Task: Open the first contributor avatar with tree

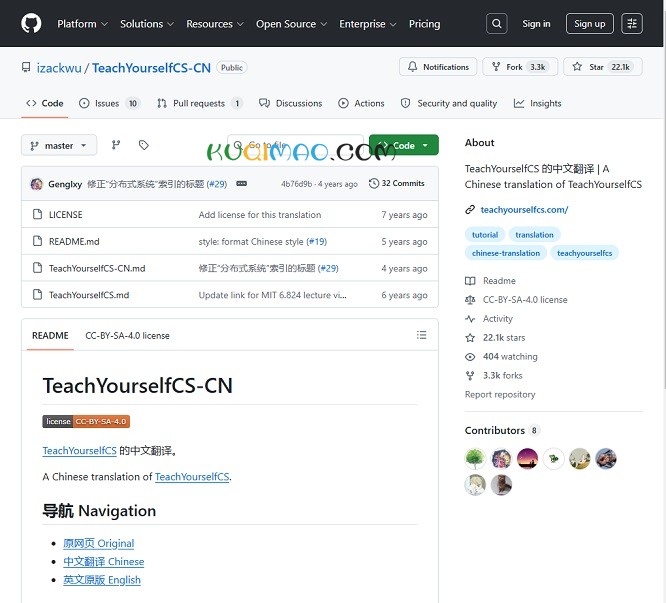Action: [475, 459]
